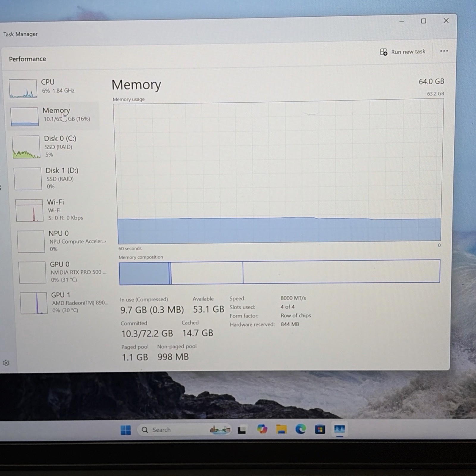This screenshot has width=476, height=476.
Task: Click the taskbar Search box
Action: (x=184, y=430)
